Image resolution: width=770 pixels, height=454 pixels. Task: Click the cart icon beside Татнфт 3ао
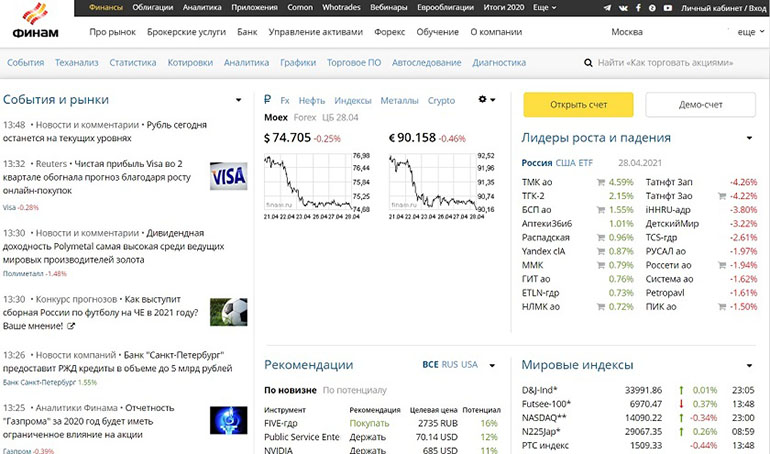pyautogui.click(x=722, y=196)
